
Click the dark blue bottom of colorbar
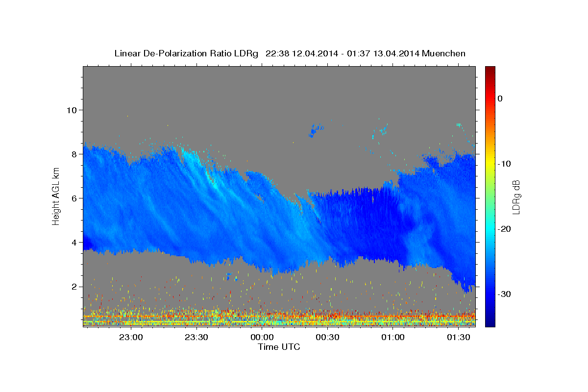click(490, 321)
